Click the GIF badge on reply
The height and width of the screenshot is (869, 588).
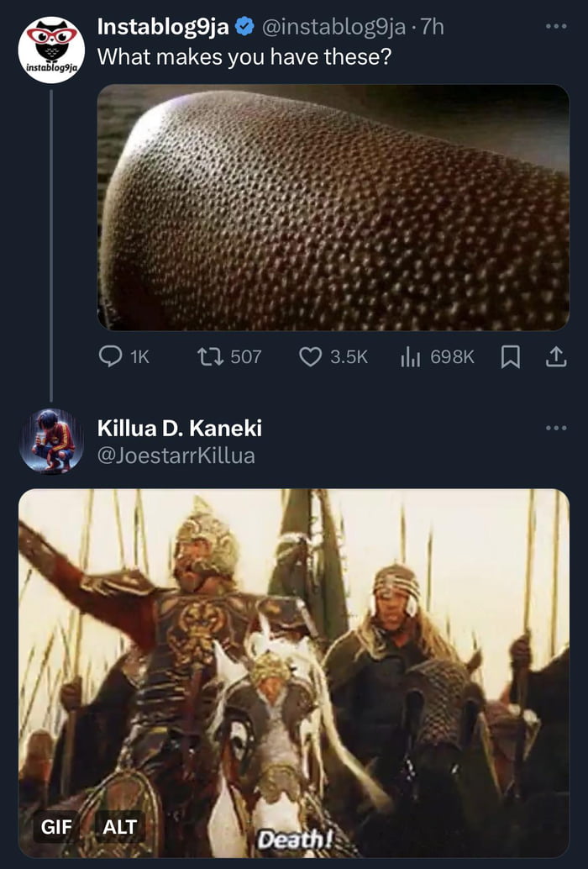point(55,827)
